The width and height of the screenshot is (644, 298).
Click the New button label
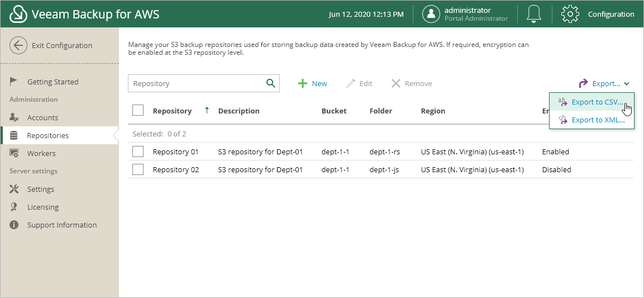[319, 83]
